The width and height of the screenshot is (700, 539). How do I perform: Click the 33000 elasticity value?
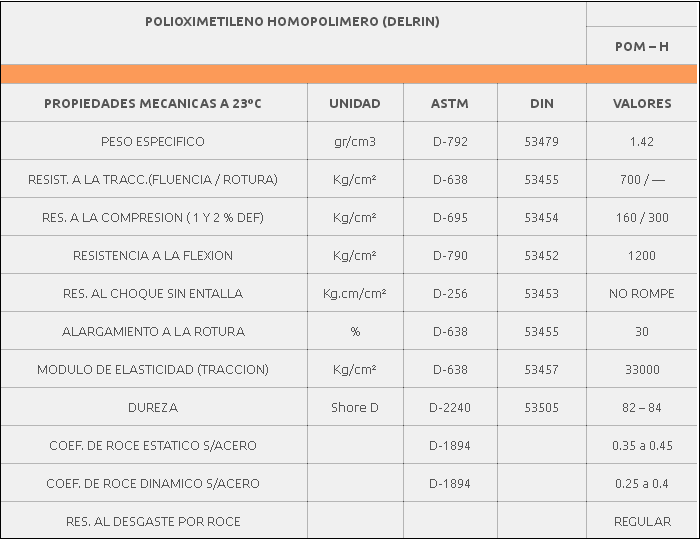click(641, 369)
